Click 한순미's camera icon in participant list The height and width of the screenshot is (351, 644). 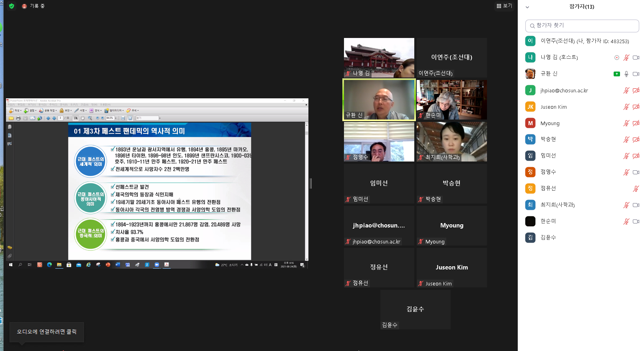tap(636, 221)
